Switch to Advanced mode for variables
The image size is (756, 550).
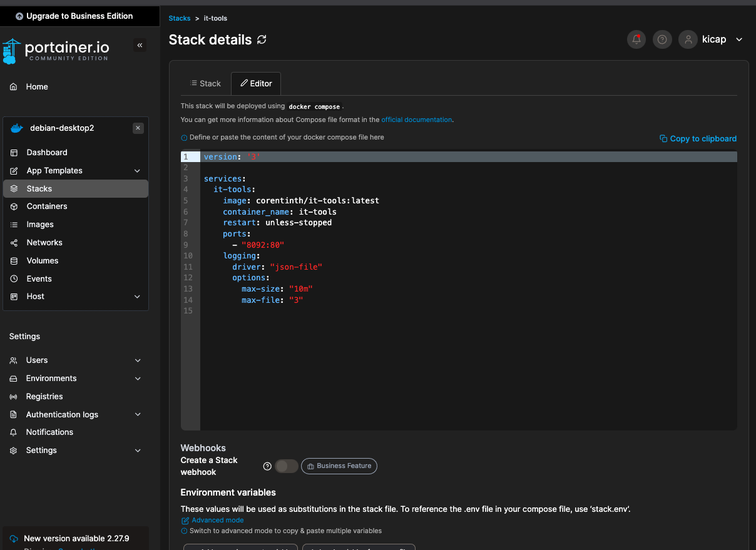point(212,521)
